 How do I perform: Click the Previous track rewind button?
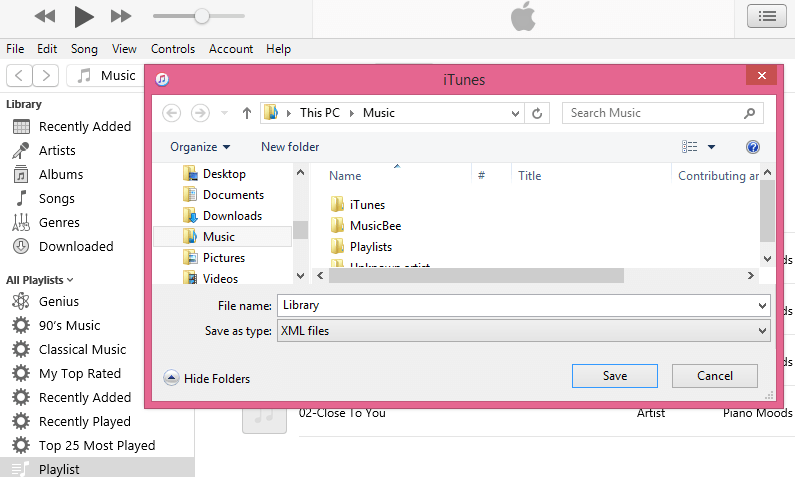click(x=45, y=16)
